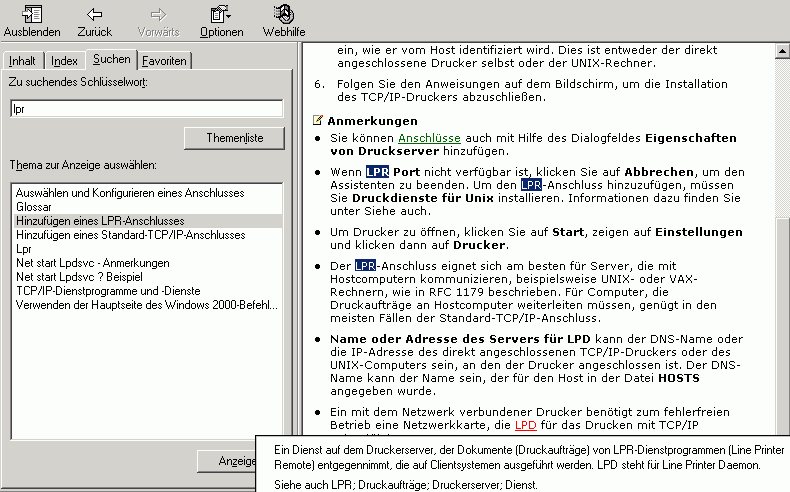This screenshot has width=790, height=492.
Task: Select the Glossar topic
Action: click(146, 207)
